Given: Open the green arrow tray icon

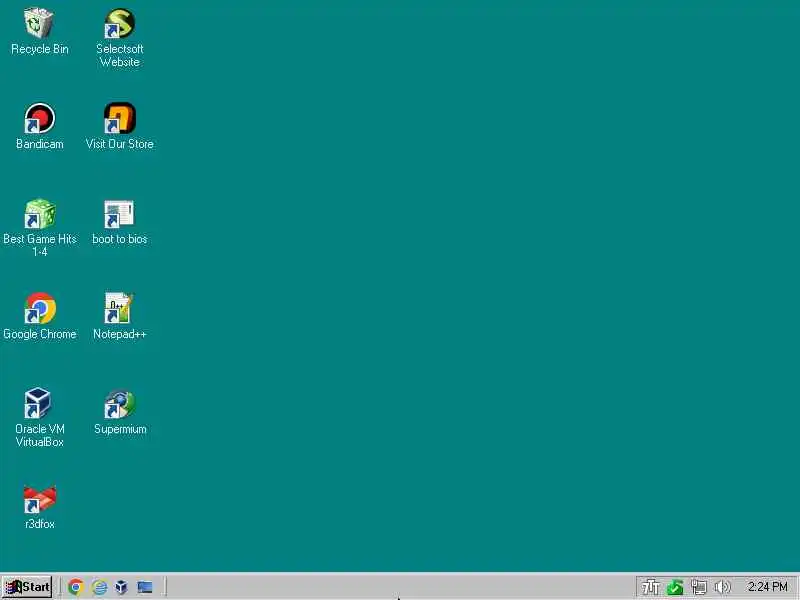Looking at the screenshot, I should point(675,587).
